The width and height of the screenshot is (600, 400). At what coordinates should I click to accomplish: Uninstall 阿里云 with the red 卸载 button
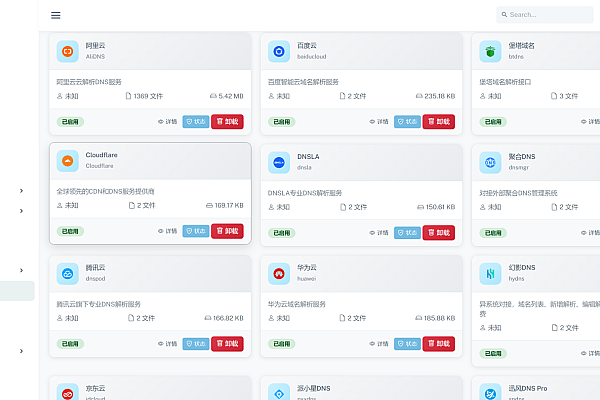point(227,122)
